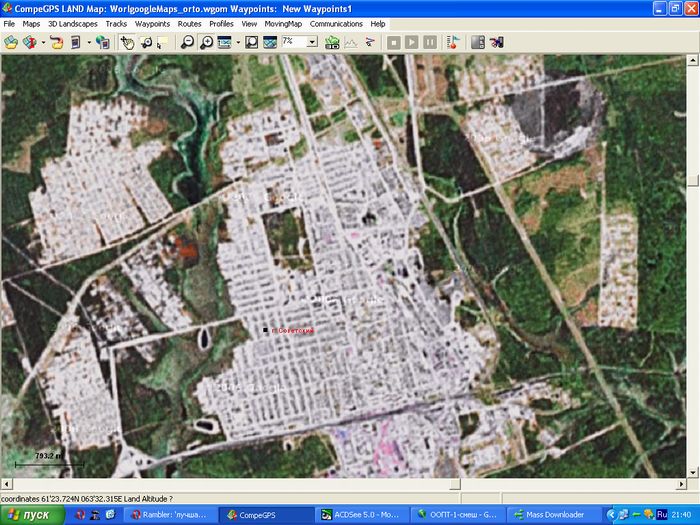This screenshot has height=525, width=700.
Task: Click the data tree panel icon
Action: (478, 42)
